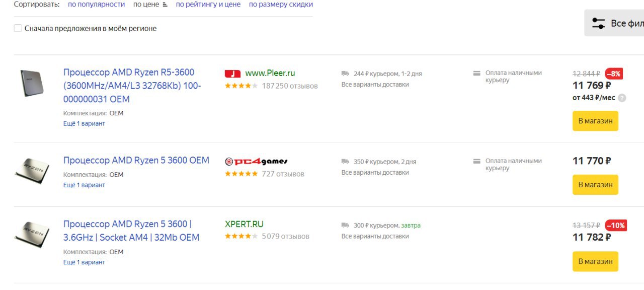This screenshot has height=290, width=644.
Task: Click the −10% discount badge
Action: pyautogui.click(x=616, y=225)
